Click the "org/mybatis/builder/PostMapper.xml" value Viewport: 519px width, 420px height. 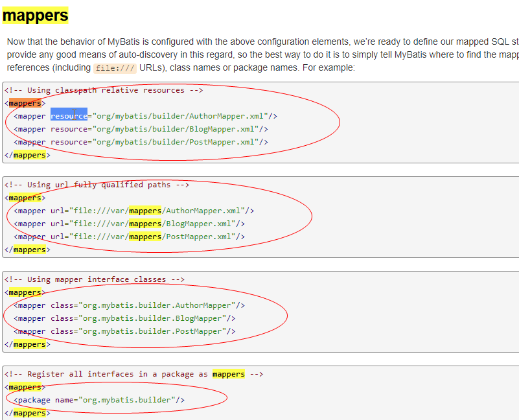pos(176,142)
